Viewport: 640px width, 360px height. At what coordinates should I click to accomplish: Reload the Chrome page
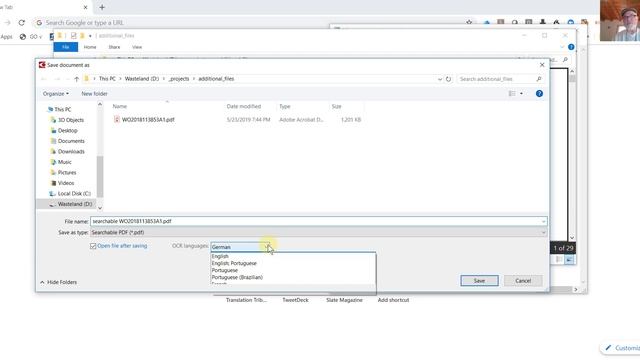pos(21,23)
